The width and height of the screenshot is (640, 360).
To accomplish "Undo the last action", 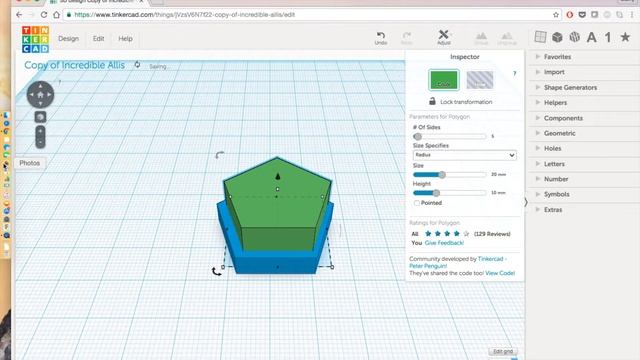I will coord(380,38).
